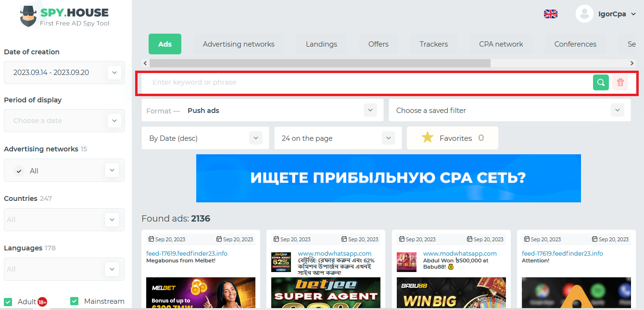
Task: Click the Date of creation label
Action: coord(32,52)
